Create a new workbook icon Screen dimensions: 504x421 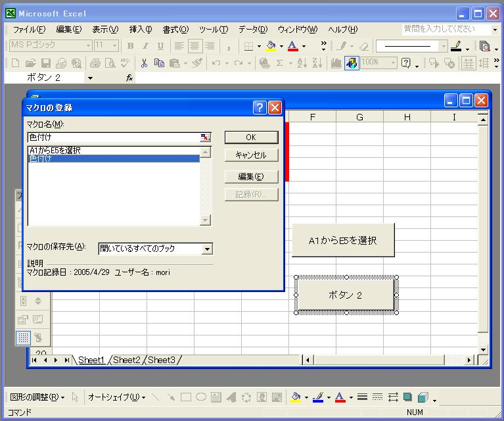coord(15,62)
